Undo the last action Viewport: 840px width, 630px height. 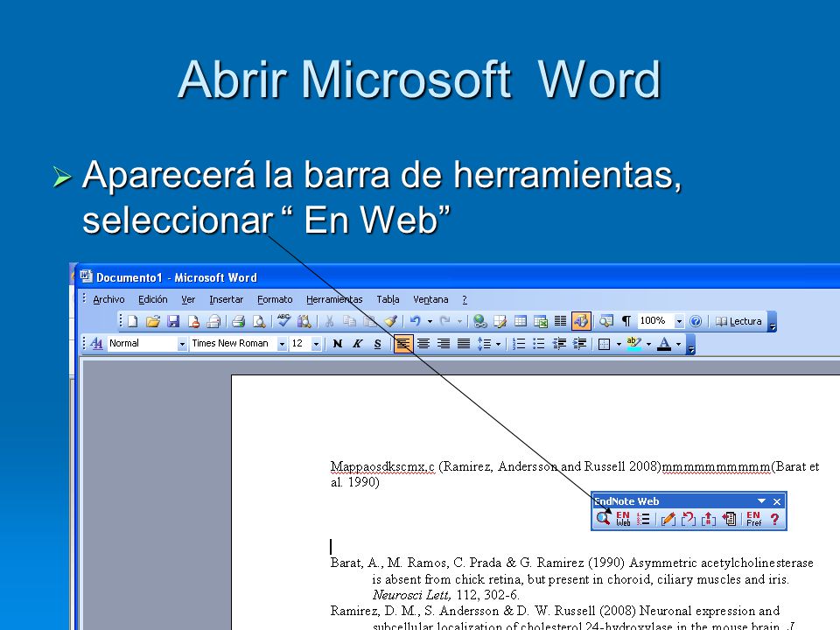(x=415, y=321)
